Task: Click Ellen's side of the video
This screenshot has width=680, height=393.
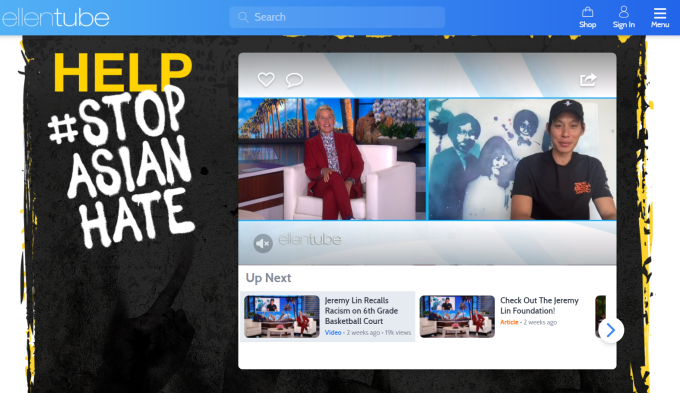Action: point(332,159)
